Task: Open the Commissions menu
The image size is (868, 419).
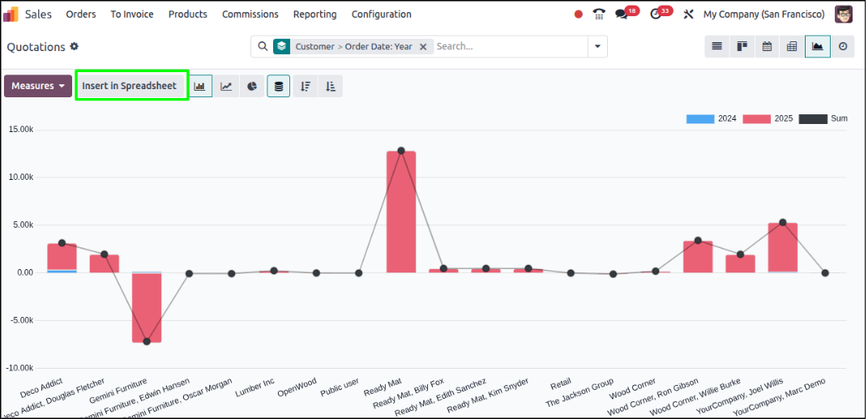Action: [250, 15]
